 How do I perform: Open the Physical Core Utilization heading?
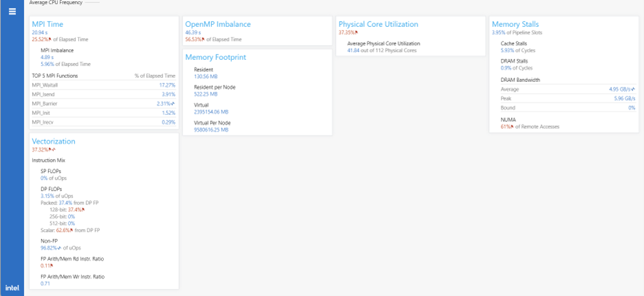click(378, 24)
